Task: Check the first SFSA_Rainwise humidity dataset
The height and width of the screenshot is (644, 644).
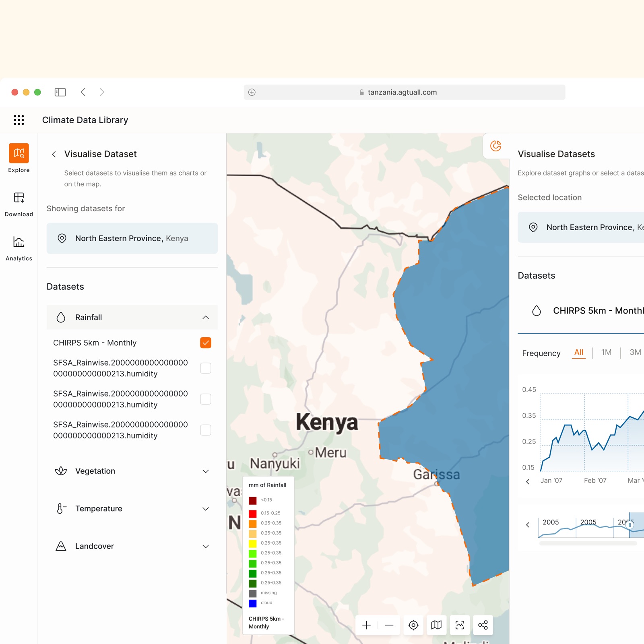Action: (206, 368)
